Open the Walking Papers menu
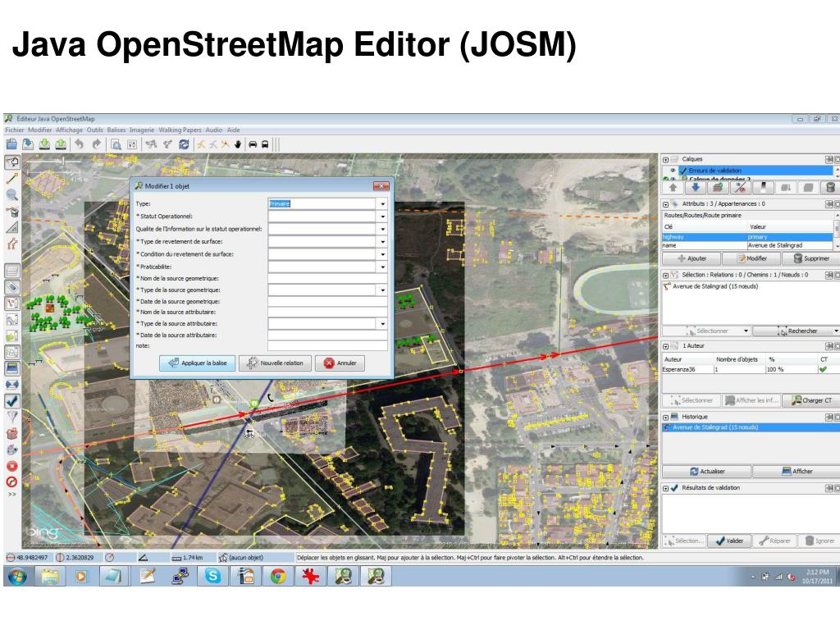The image size is (840, 630). coord(180,130)
